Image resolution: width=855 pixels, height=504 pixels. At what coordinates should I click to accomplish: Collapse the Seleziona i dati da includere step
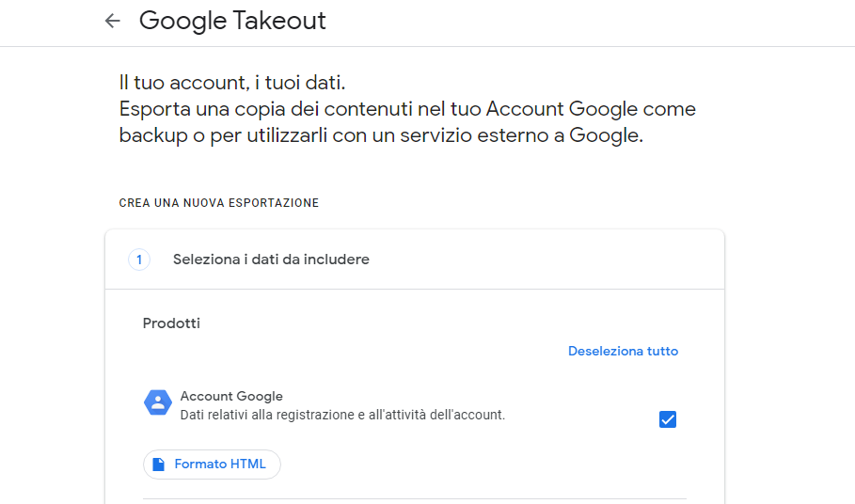(x=415, y=260)
